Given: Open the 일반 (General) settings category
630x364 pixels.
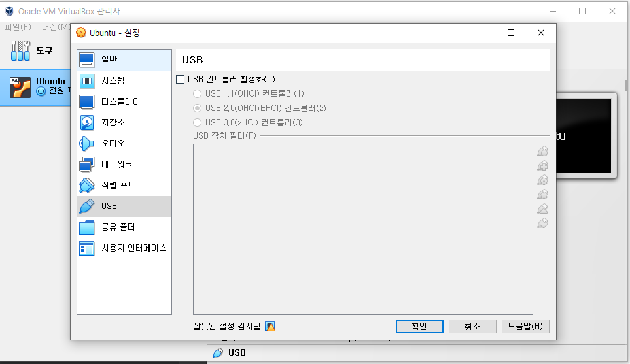Looking at the screenshot, I should coord(124,60).
